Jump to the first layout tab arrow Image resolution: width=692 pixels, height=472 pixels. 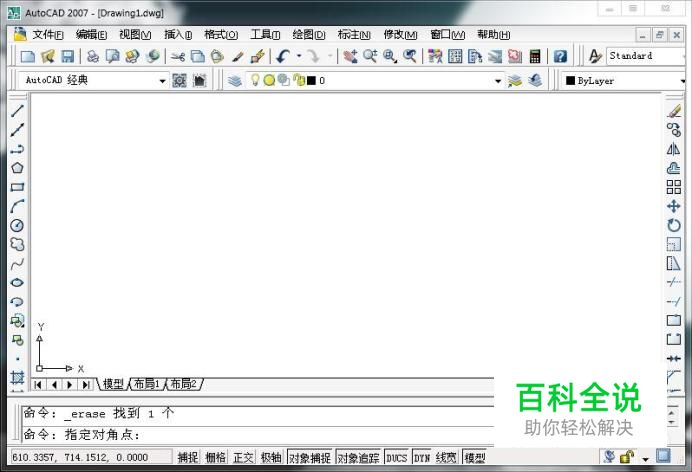38,385
